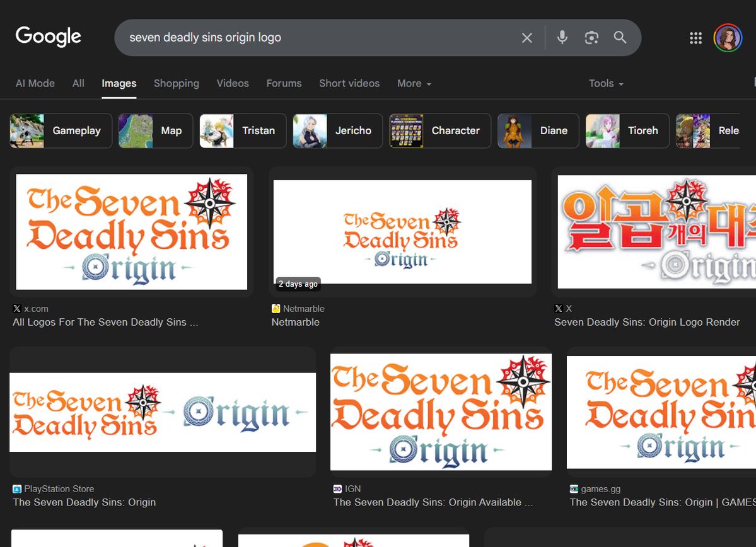Expand the Tools dropdown
This screenshot has height=547, width=756.
point(606,83)
